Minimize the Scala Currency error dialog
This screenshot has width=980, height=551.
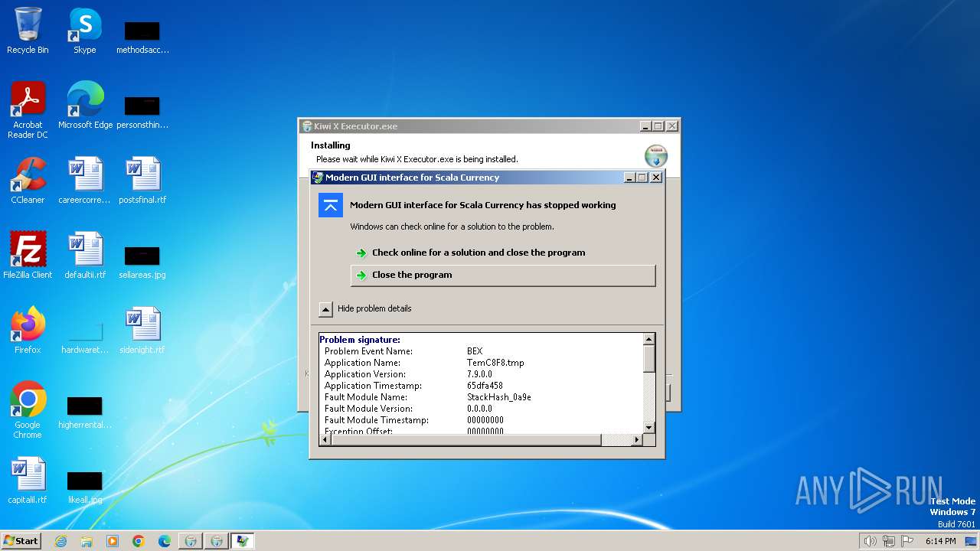click(630, 178)
